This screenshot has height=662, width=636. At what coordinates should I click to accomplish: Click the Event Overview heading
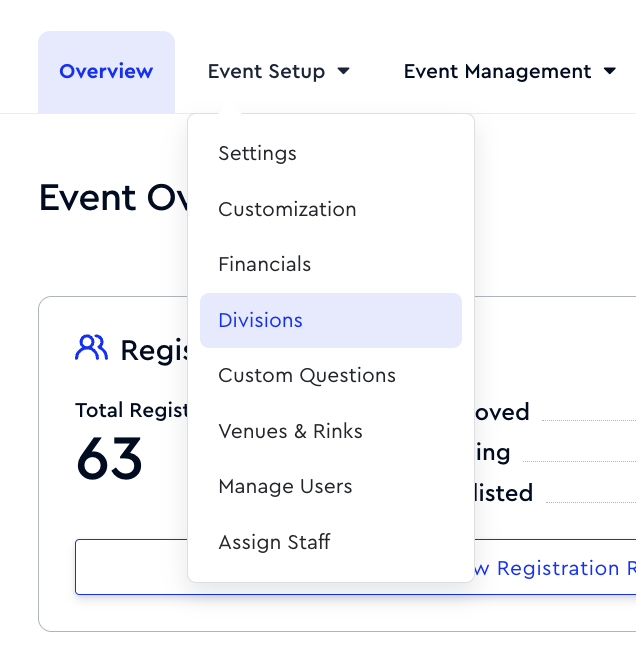tap(113, 198)
